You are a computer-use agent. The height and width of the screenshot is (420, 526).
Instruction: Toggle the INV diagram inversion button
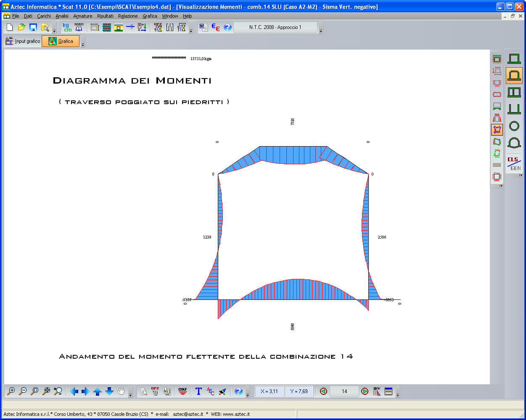[377, 391]
